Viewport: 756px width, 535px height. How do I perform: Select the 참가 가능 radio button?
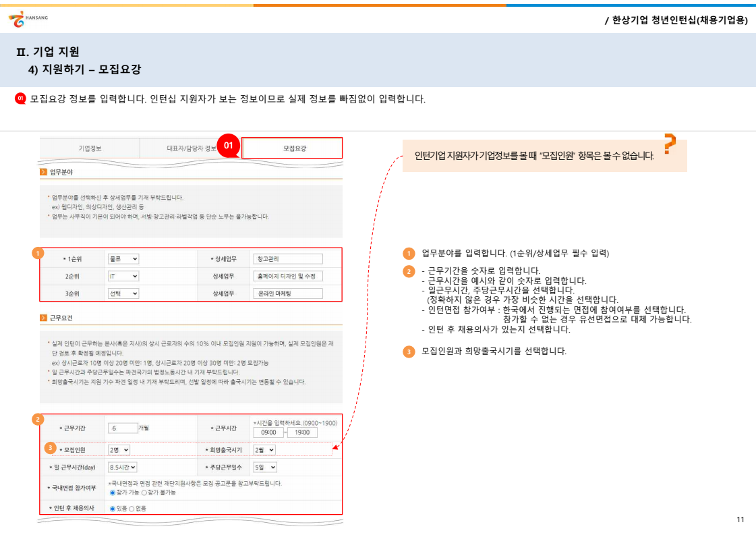113,492
